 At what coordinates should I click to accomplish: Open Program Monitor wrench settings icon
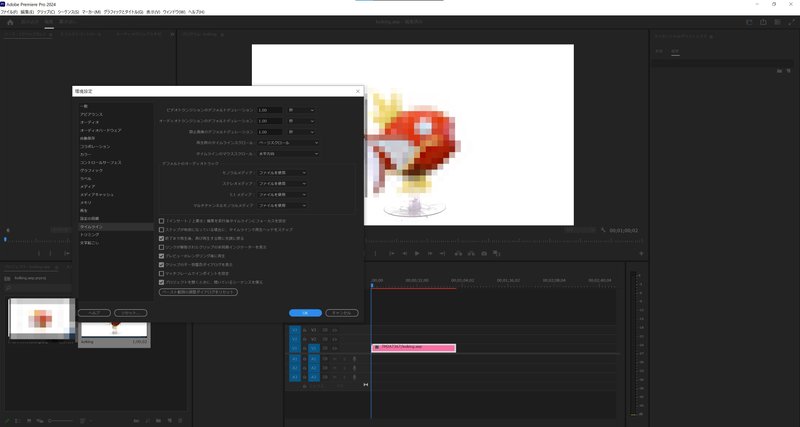604,231
